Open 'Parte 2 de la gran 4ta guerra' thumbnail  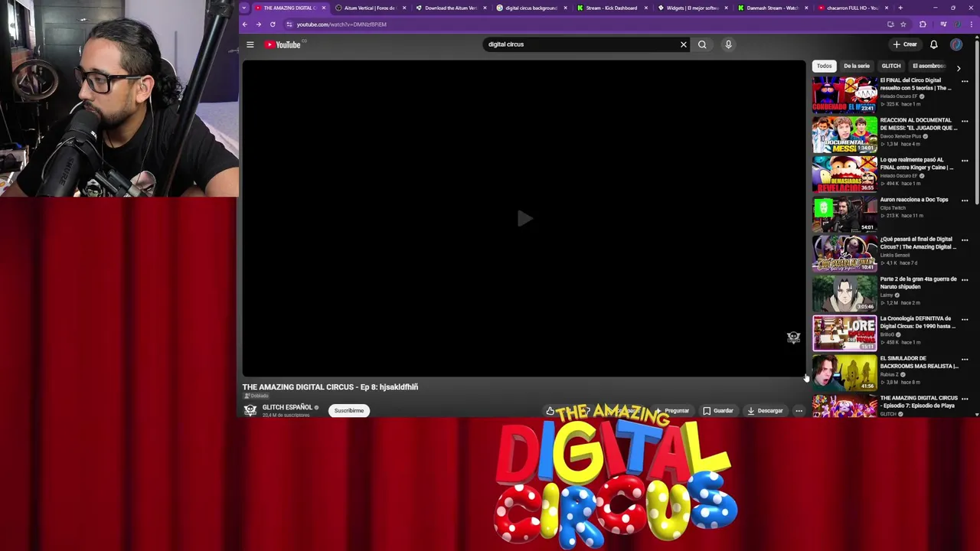[844, 293]
